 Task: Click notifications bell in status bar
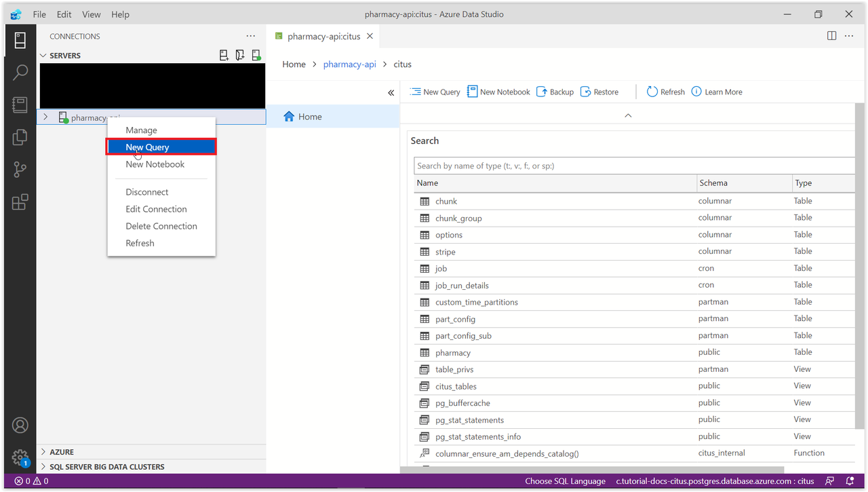[850, 481]
